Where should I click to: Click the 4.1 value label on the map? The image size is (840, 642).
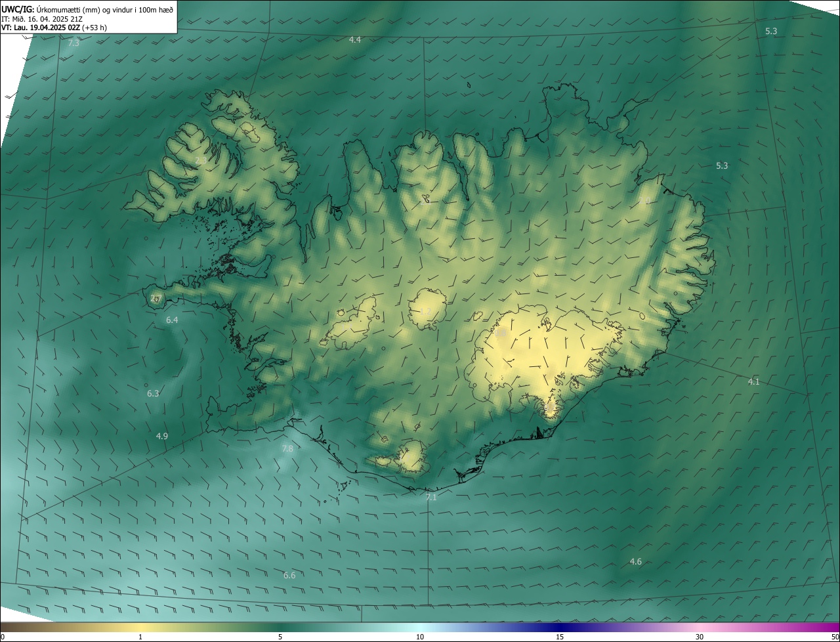click(753, 381)
